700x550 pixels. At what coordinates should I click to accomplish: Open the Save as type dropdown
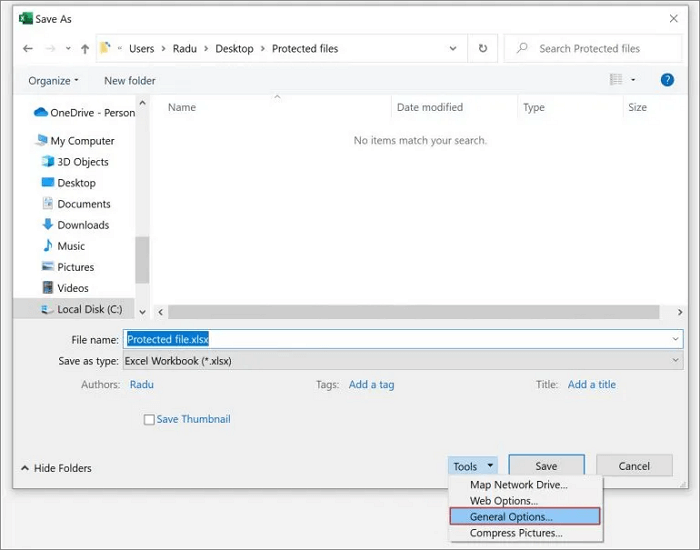(x=402, y=361)
